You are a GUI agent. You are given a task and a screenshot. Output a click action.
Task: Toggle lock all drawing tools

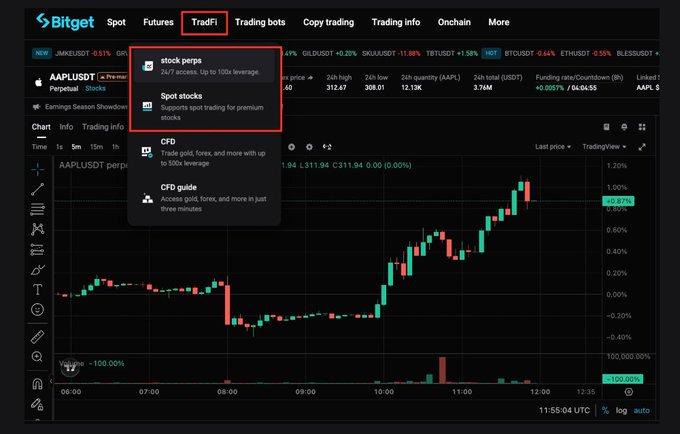37,404
